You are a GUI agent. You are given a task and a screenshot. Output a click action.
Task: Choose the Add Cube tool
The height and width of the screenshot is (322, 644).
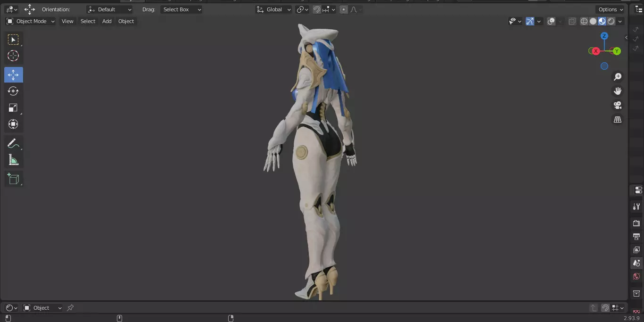click(x=13, y=179)
